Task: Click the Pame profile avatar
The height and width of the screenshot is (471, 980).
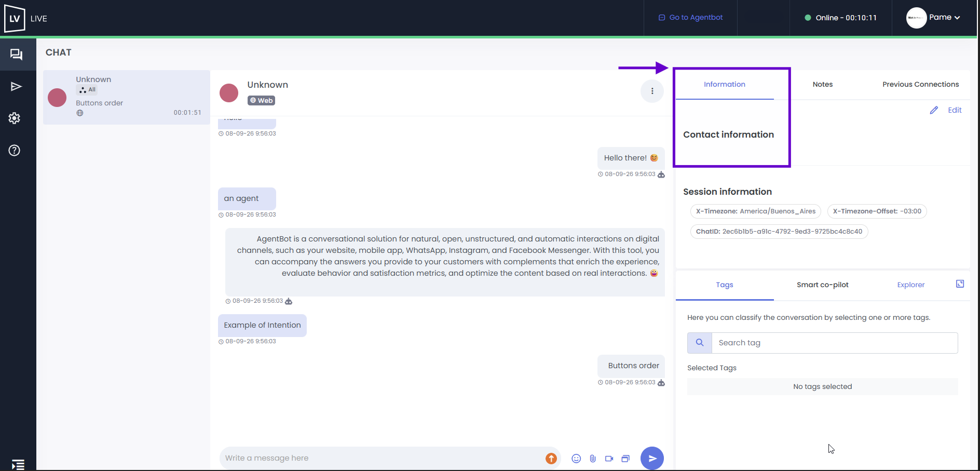Action: pos(917,18)
